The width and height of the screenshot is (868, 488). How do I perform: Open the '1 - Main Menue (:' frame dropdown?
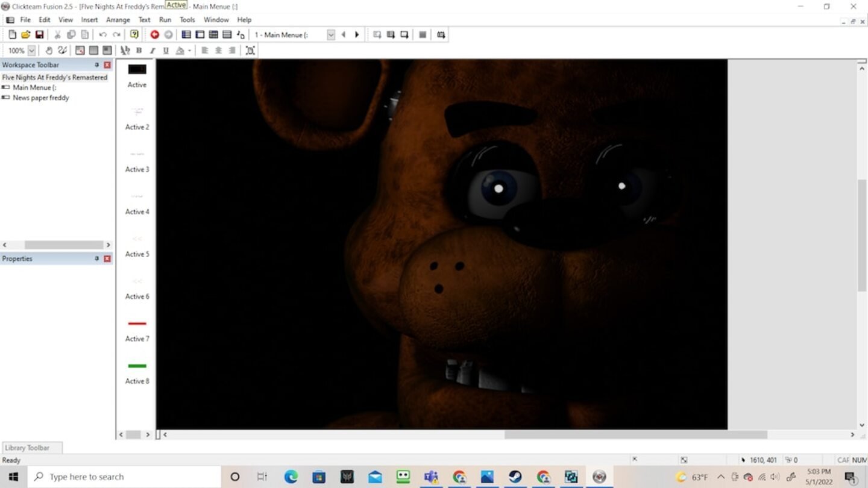(331, 35)
